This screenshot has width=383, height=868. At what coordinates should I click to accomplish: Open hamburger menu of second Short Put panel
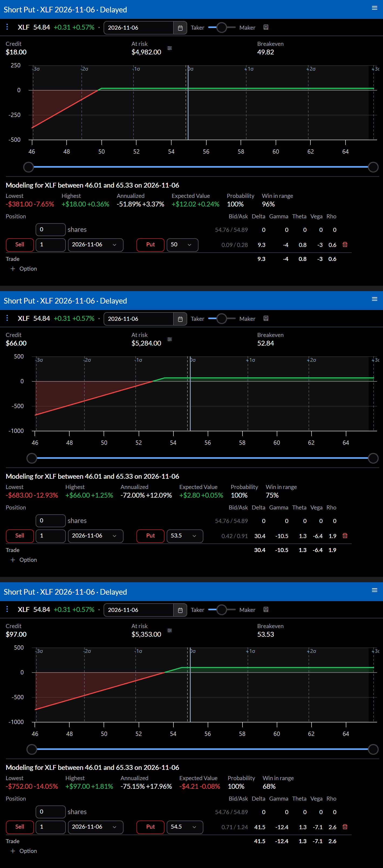[x=374, y=299]
